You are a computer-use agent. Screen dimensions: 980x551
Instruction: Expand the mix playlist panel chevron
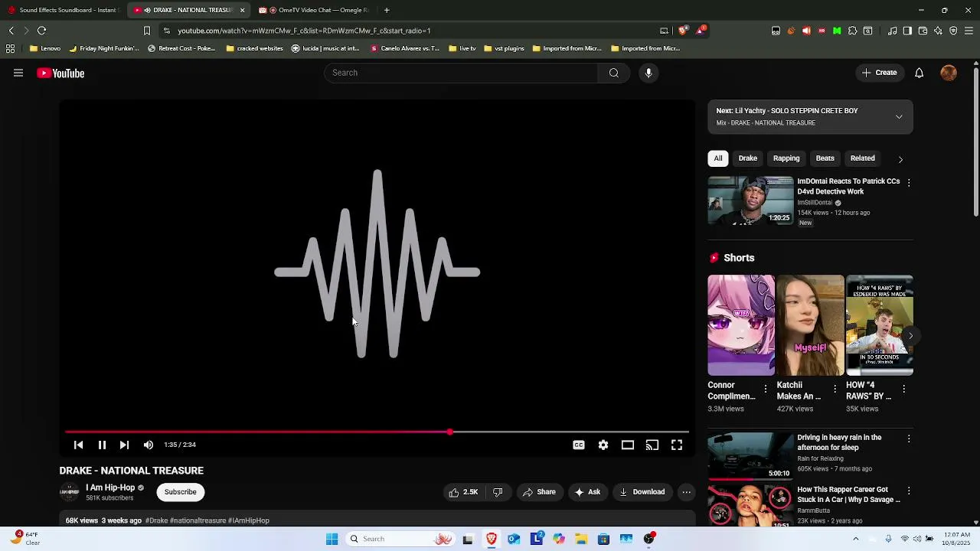click(x=899, y=117)
